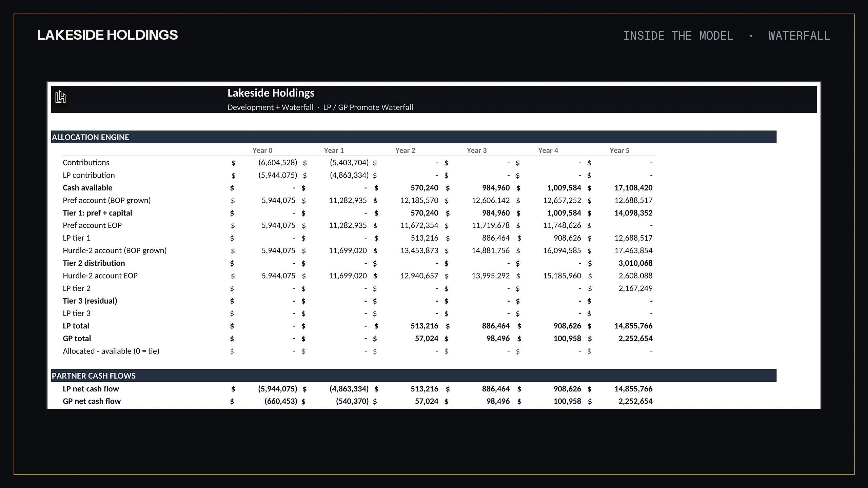Viewport: 868px width, 488px height.
Task: Click Hurdle-2 EOP Year 2 value 12,940,657
Action: coord(419,275)
